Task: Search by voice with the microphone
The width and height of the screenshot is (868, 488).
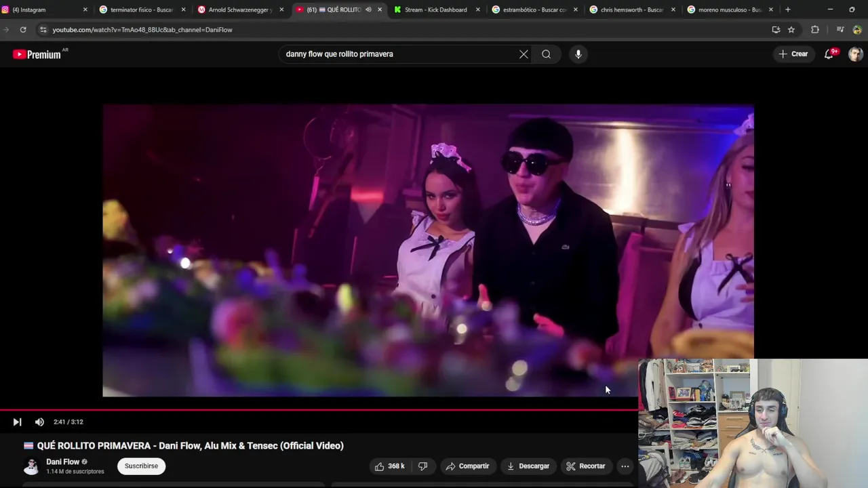Action: click(x=578, y=54)
